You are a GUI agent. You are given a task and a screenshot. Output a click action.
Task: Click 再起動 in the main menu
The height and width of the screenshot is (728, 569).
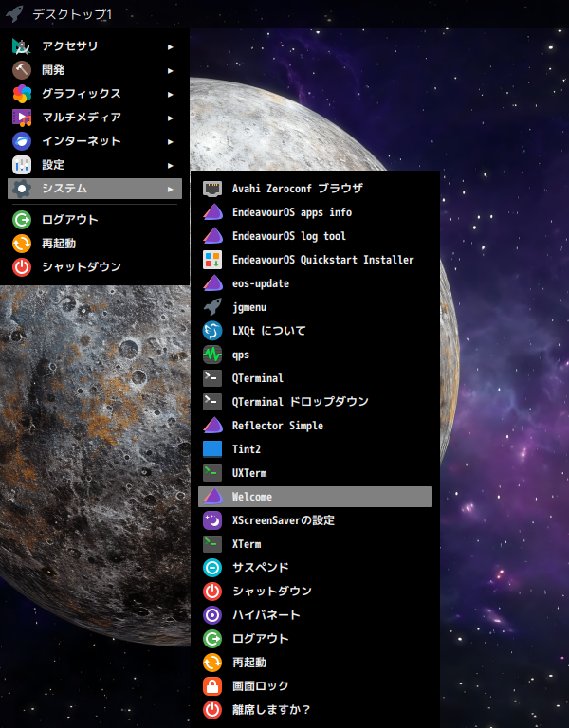(x=59, y=244)
